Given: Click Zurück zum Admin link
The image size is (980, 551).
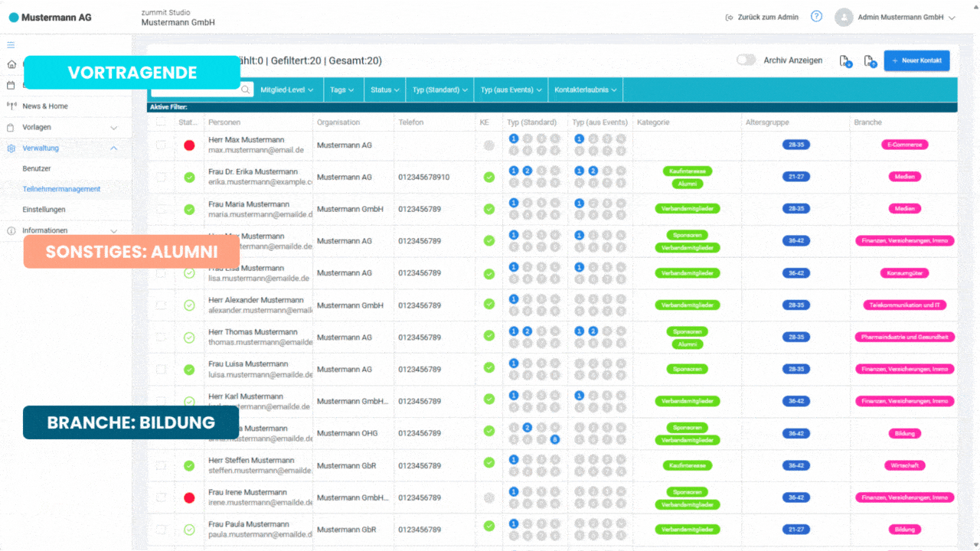Looking at the screenshot, I should [762, 17].
